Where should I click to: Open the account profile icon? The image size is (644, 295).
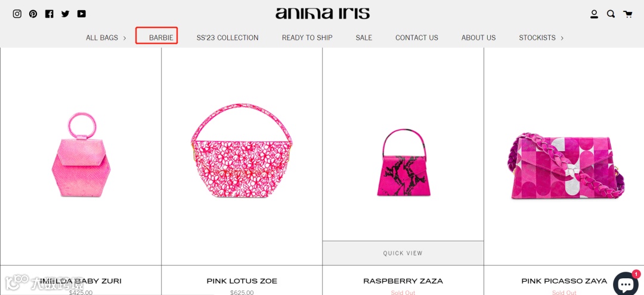595,14
